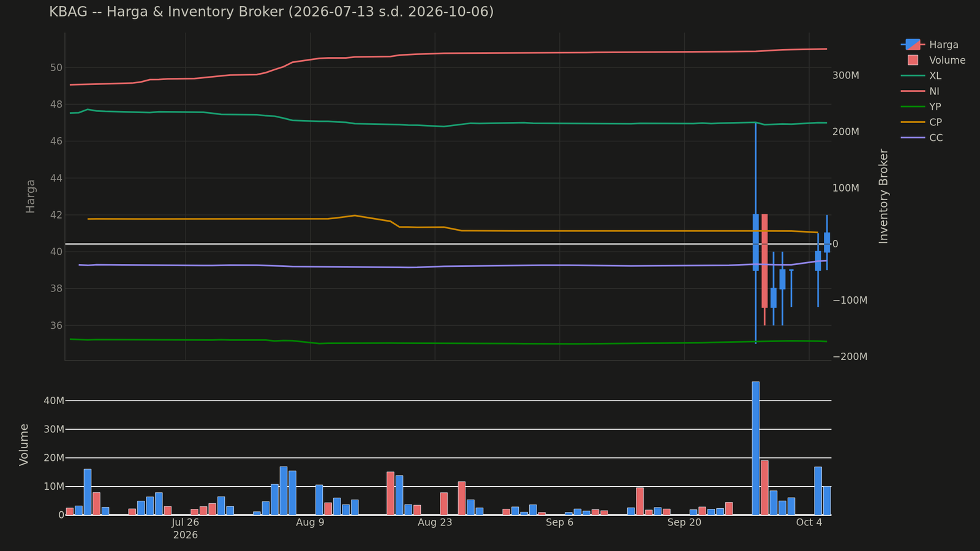Click the 40M volume axis tick label
Image resolution: width=980 pixels, height=551 pixels.
(x=53, y=400)
